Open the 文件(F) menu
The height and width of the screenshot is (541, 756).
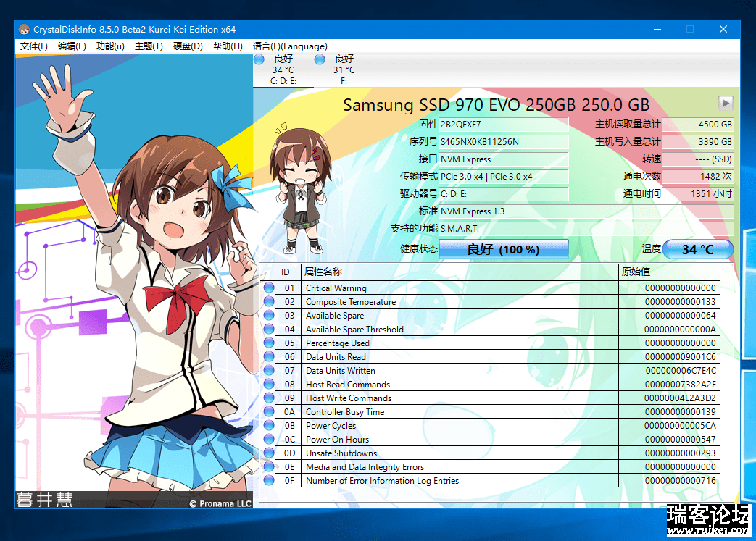(x=34, y=46)
